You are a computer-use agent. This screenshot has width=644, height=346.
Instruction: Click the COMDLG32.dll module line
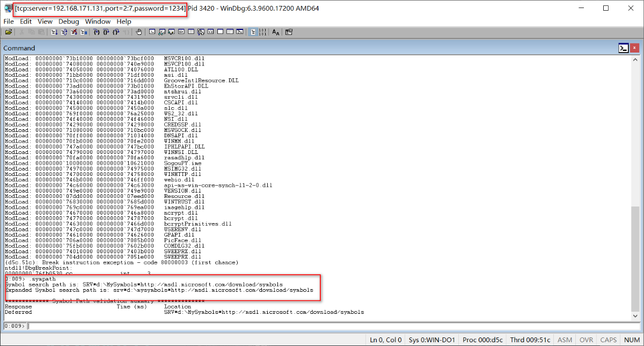pyautogui.click(x=105, y=246)
